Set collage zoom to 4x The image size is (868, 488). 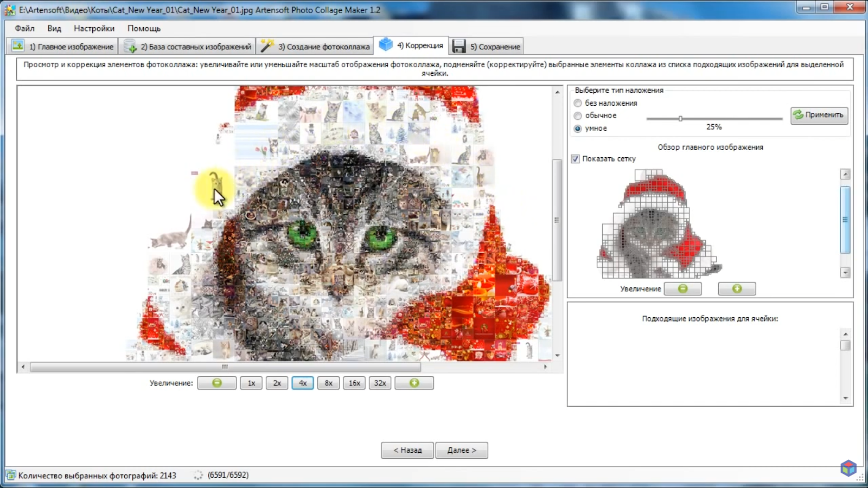(303, 383)
